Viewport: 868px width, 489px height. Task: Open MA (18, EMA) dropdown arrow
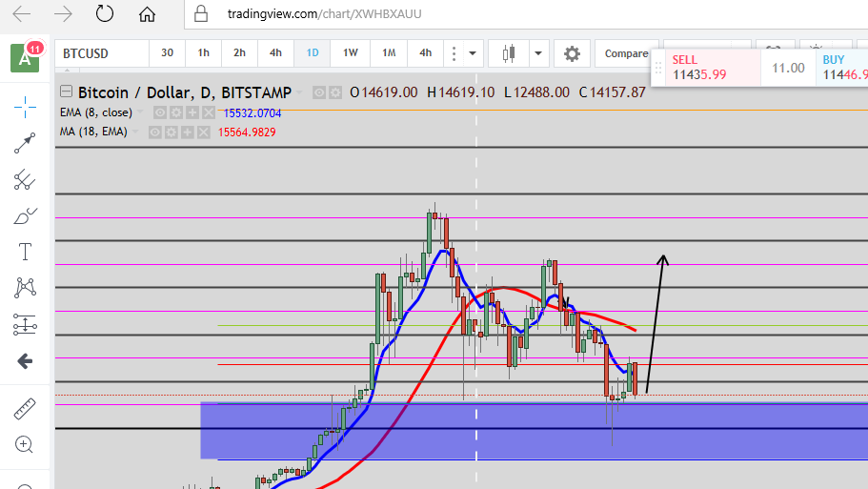tap(134, 132)
